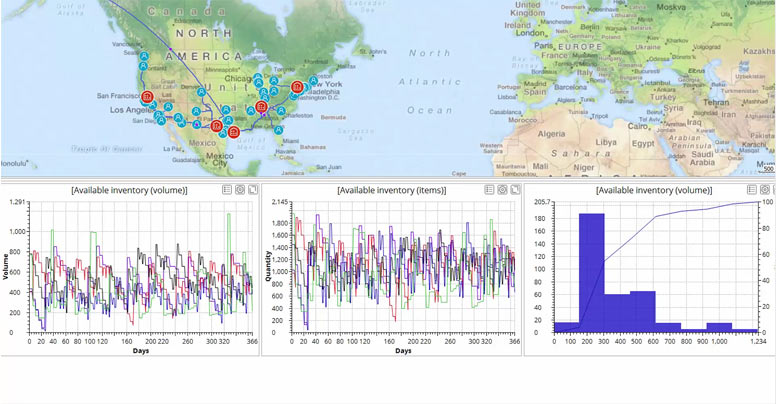Viewport: 776px width, 404px height.
Task: Select the customer marker at Portland
Action: tap(143, 65)
